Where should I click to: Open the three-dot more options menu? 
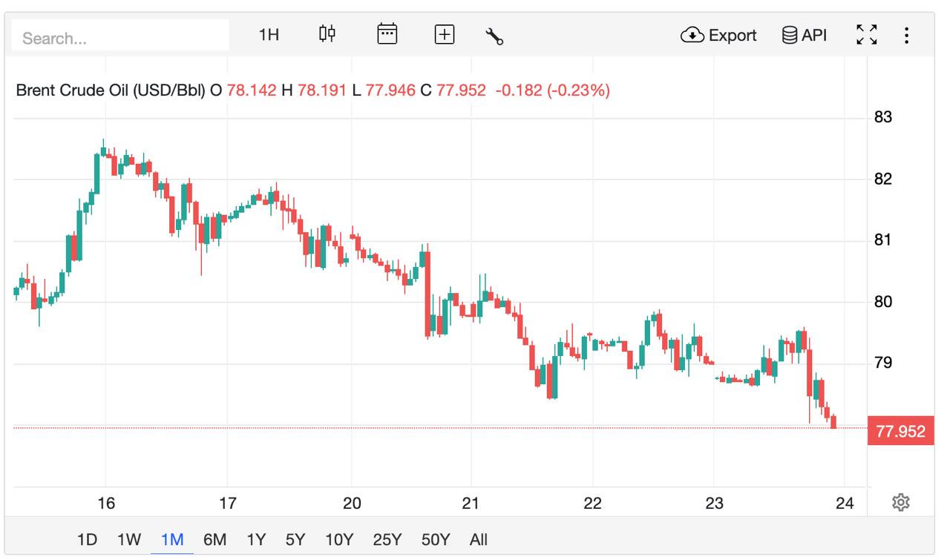tap(906, 35)
